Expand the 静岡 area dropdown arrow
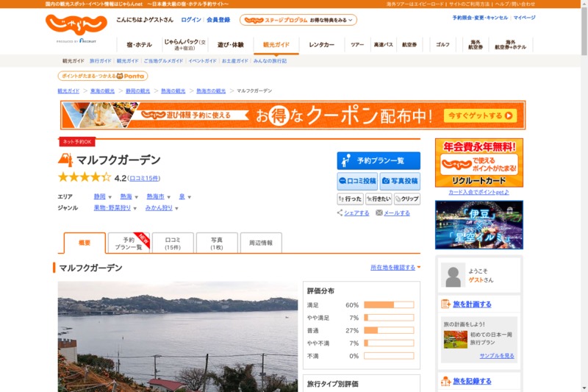The width and height of the screenshot is (588, 392). 110,197
